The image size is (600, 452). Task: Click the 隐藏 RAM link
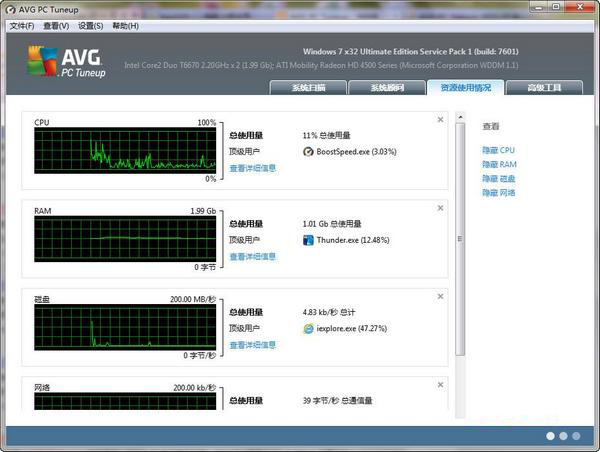pyautogui.click(x=499, y=164)
